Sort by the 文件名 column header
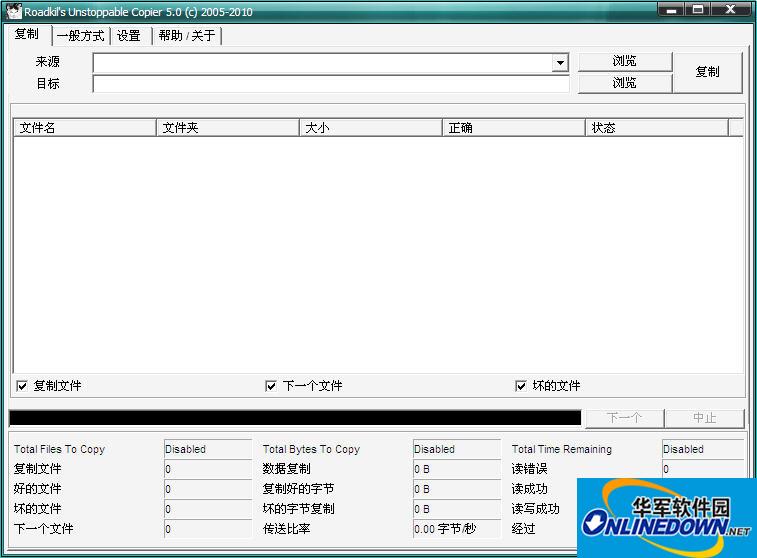This screenshot has height=558, width=757. [x=85, y=128]
